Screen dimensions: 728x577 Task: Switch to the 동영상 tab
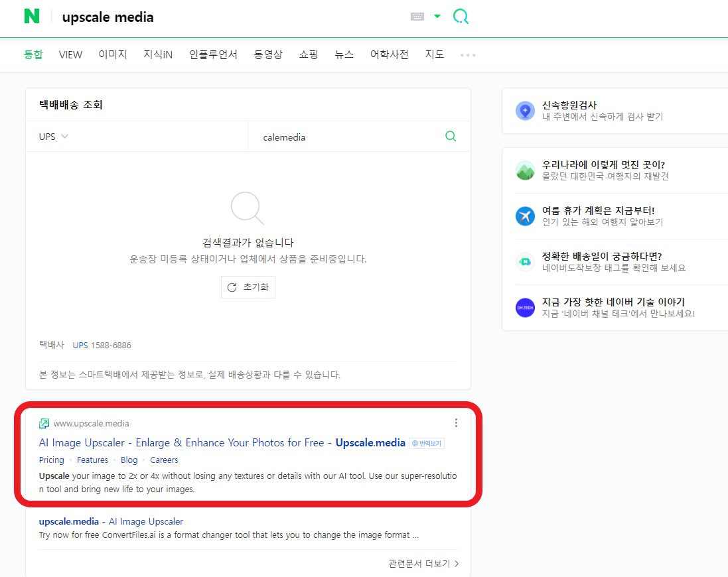coord(268,55)
